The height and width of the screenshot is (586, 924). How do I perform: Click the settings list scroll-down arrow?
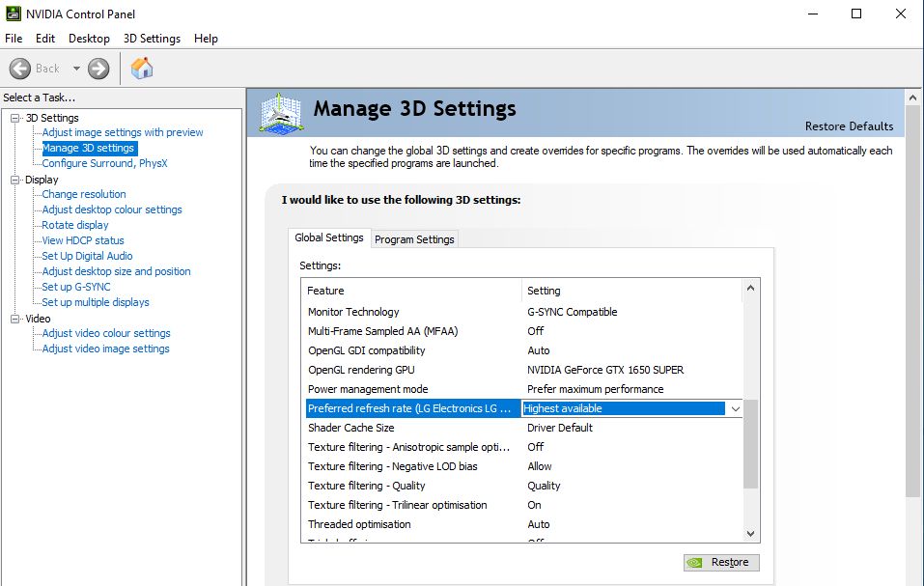(x=751, y=533)
